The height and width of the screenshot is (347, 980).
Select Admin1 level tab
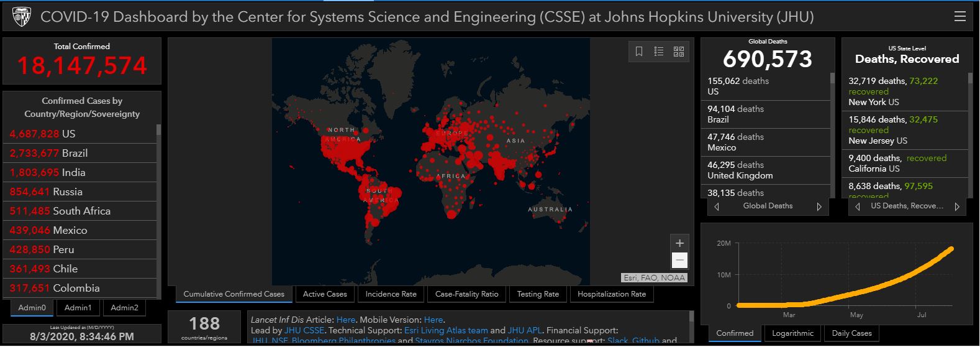(x=78, y=308)
